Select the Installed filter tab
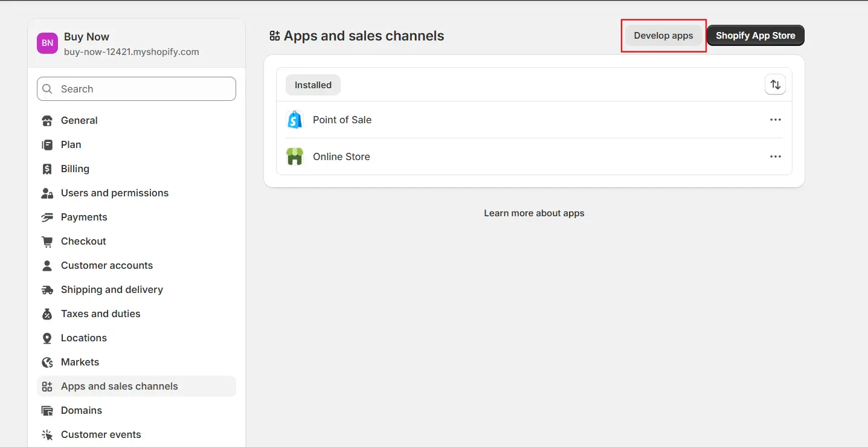Viewport: 868px width, 447px height. click(x=313, y=85)
